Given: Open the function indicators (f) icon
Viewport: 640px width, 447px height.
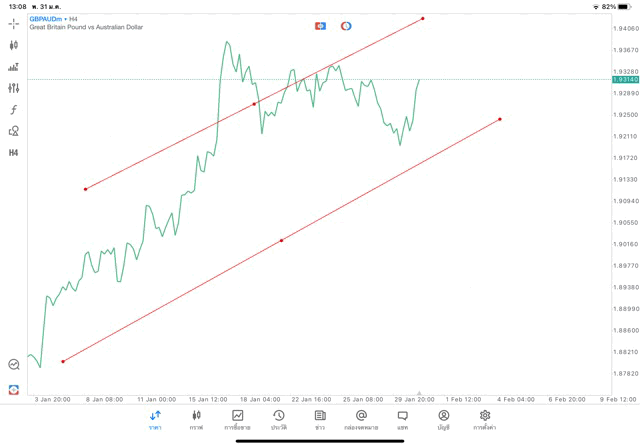Looking at the screenshot, I should click(x=13, y=110).
